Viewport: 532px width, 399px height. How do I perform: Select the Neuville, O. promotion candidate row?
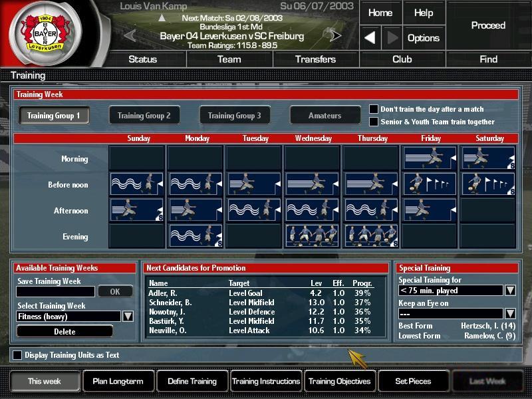[261, 331]
